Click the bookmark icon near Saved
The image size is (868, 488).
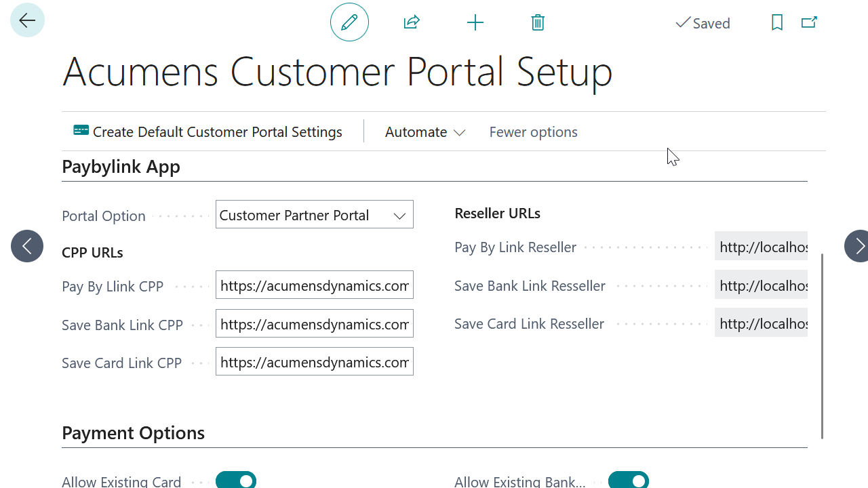click(x=776, y=22)
